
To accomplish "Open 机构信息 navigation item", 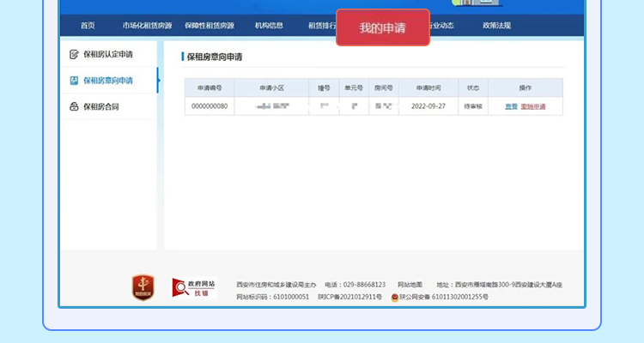I will (x=269, y=26).
